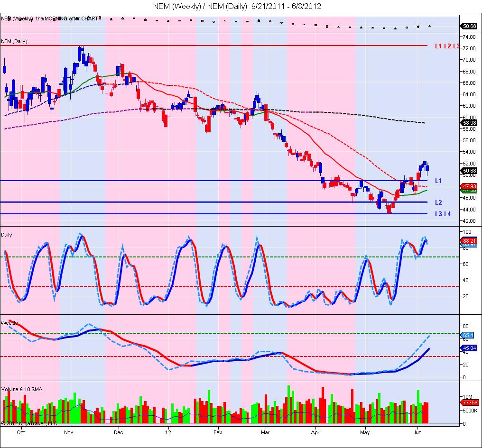
Task: Click the Volume & 10 SMA label
Action: 22,389
